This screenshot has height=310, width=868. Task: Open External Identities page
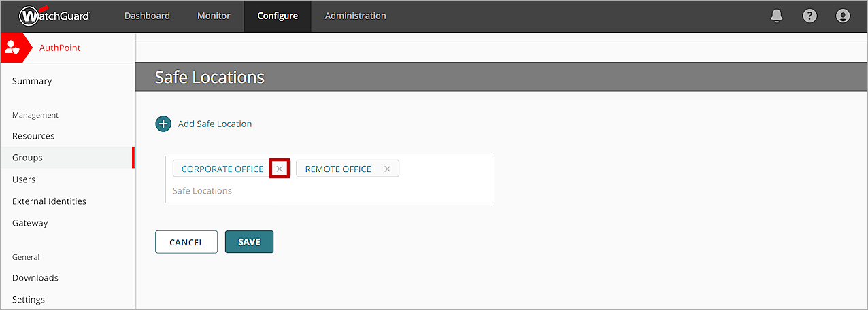[49, 201]
